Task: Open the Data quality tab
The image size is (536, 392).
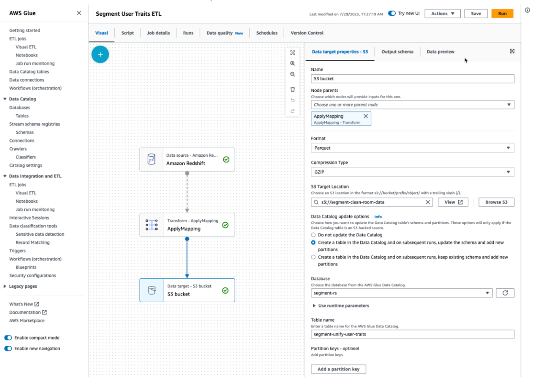Action: [225, 33]
